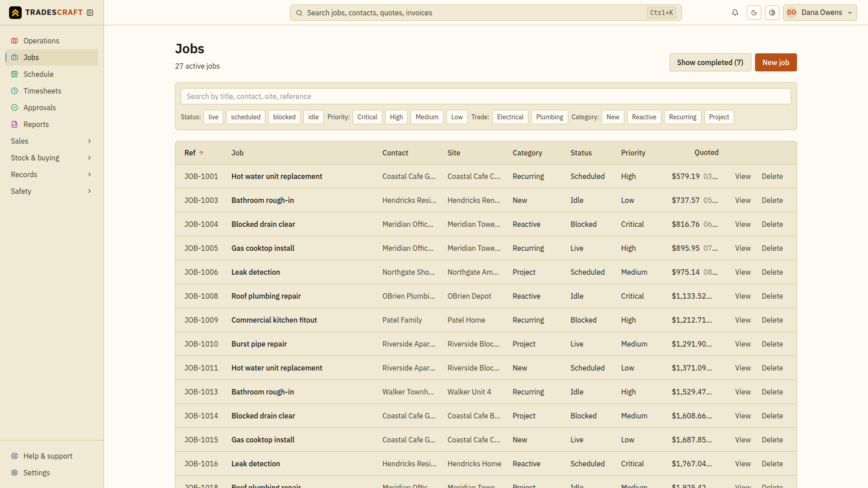The height and width of the screenshot is (488, 868).
Task: Open Commercial kitchen fitout job title
Action: pos(274,320)
